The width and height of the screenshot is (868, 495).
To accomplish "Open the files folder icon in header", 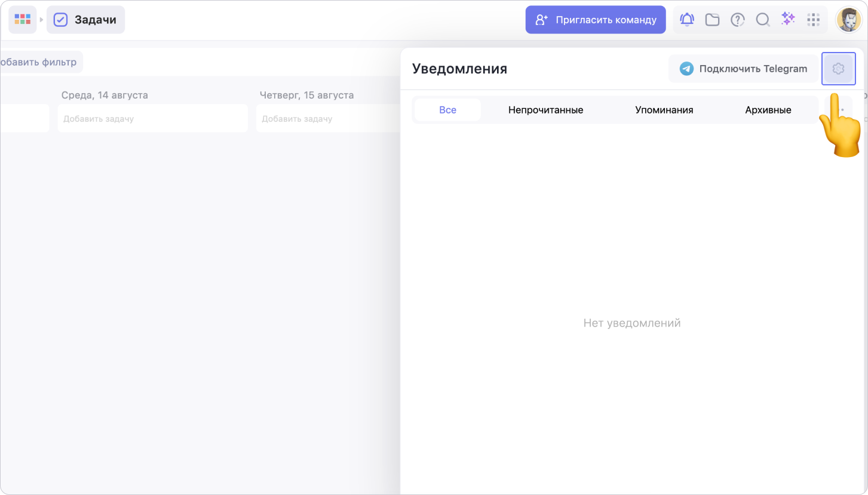I will tap(712, 20).
